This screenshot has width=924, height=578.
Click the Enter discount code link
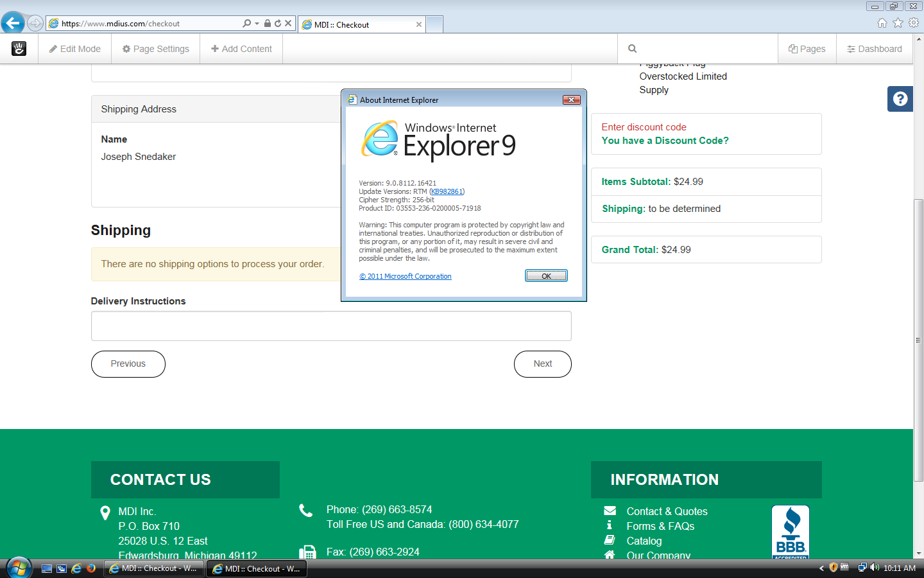click(644, 127)
